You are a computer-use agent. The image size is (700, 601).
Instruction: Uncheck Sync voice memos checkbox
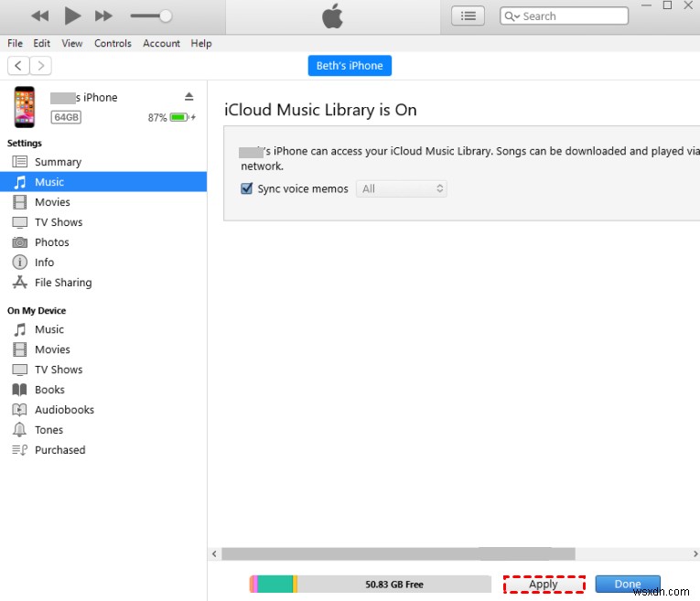tap(246, 188)
